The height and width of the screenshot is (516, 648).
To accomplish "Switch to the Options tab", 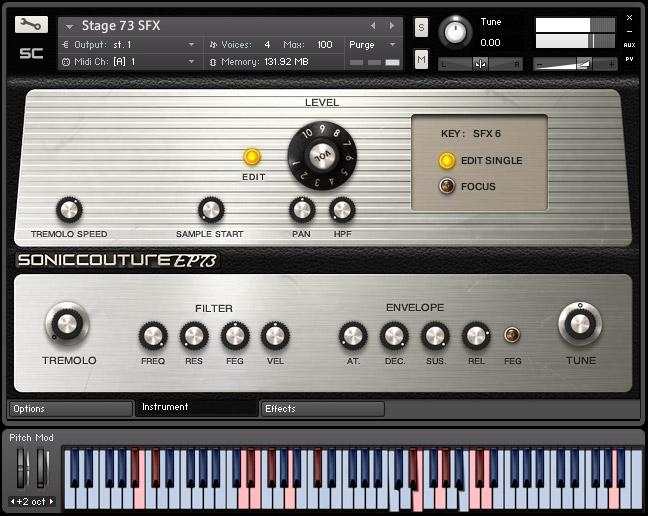I will pos(71,409).
